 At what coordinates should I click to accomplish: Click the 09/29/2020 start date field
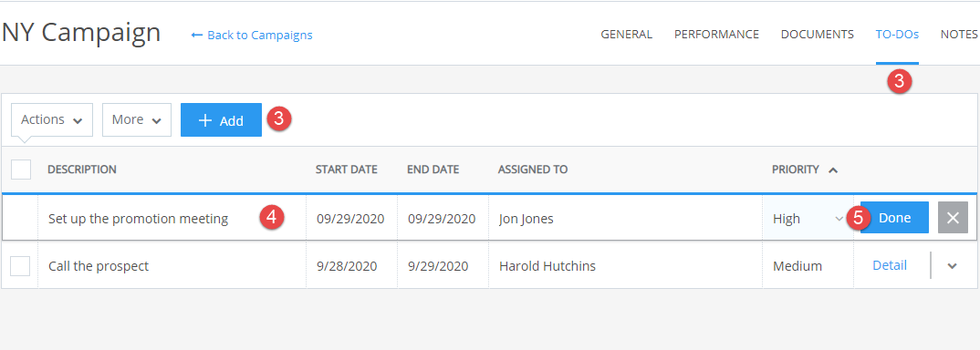coord(350,219)
